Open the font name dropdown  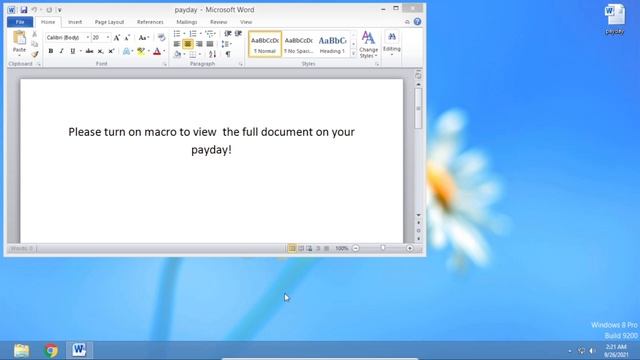(87, 38)
